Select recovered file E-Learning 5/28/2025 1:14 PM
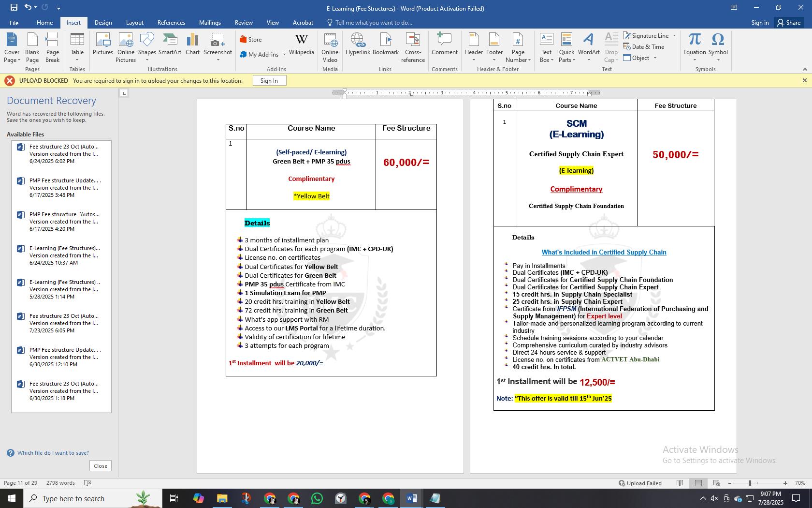The image size is (812, 508). [61, 289]
